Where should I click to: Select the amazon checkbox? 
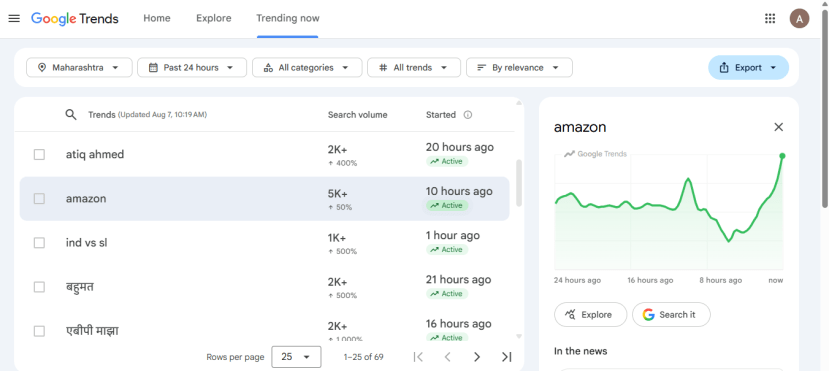click(x=39, y=199)
